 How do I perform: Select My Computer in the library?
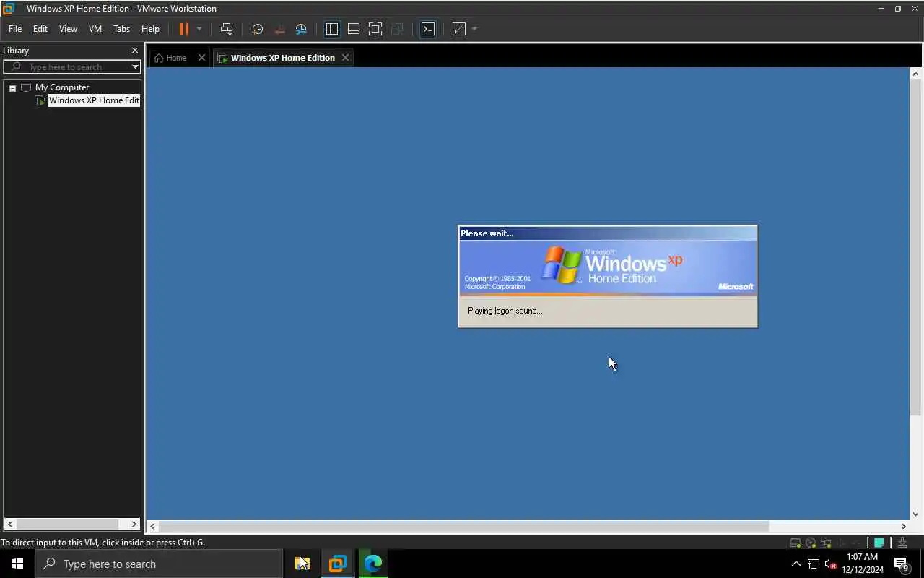point(62,87)
